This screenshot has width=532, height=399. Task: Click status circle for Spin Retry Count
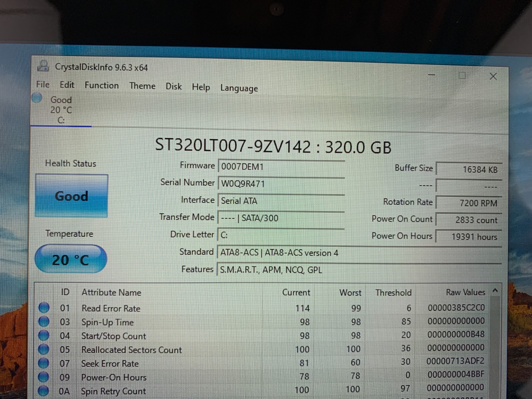(x=44, y=391)
